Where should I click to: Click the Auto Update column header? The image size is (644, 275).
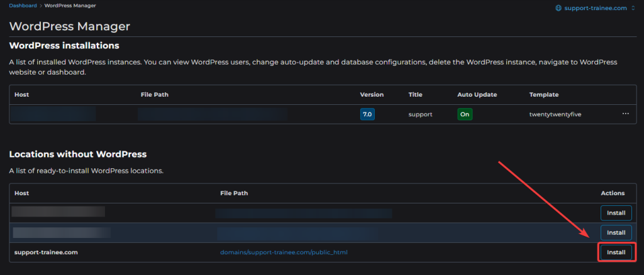[x=477, y=95]
